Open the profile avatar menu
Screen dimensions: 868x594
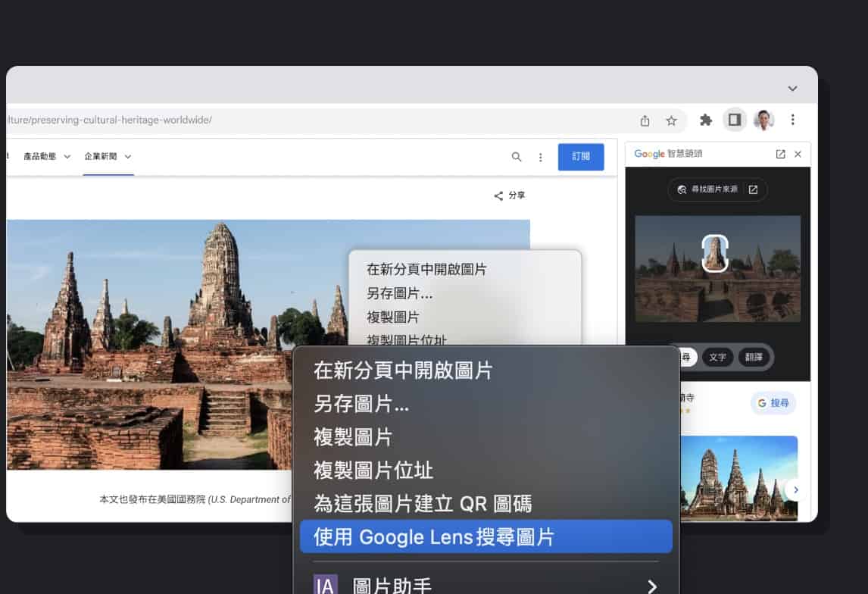pos(764,120)
